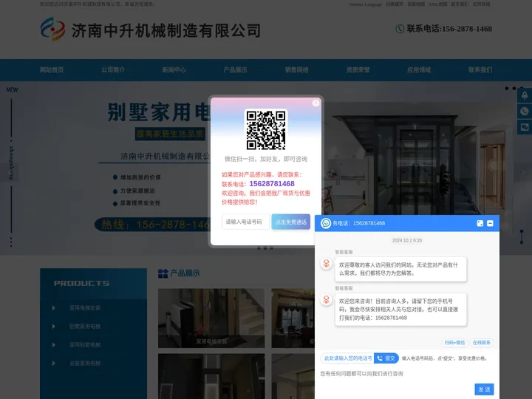Click the company logo emblem in the header
Screen dimensions: 532x399
tap(52, 29)
